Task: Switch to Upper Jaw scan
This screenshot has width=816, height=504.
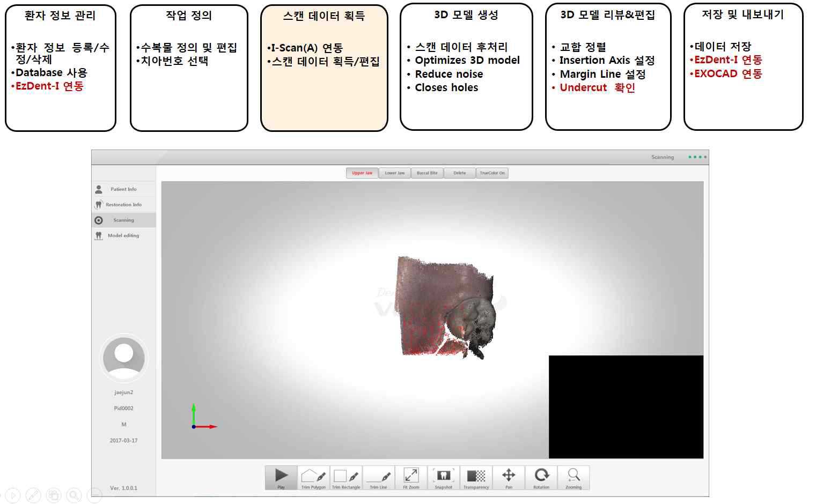Action: [x=362, y=173]
